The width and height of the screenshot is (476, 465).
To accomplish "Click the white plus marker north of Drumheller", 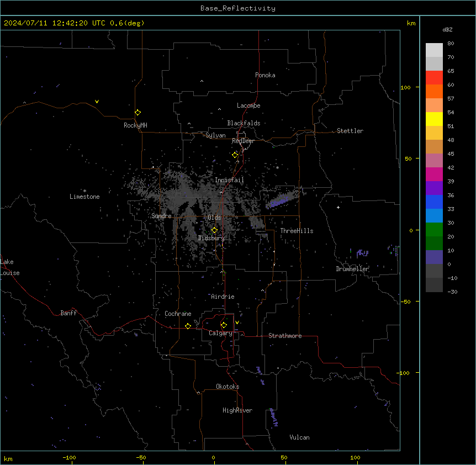I will tap(338, 207).
